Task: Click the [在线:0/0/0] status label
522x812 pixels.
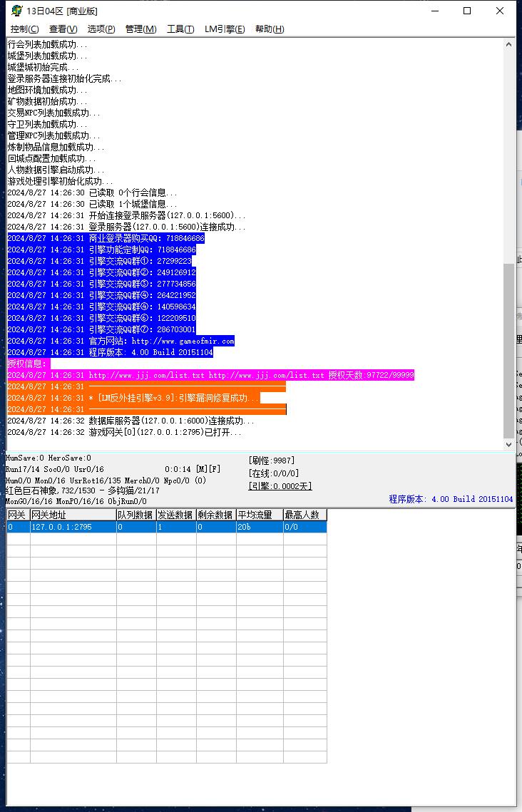Action: click(x=274, y=473)
